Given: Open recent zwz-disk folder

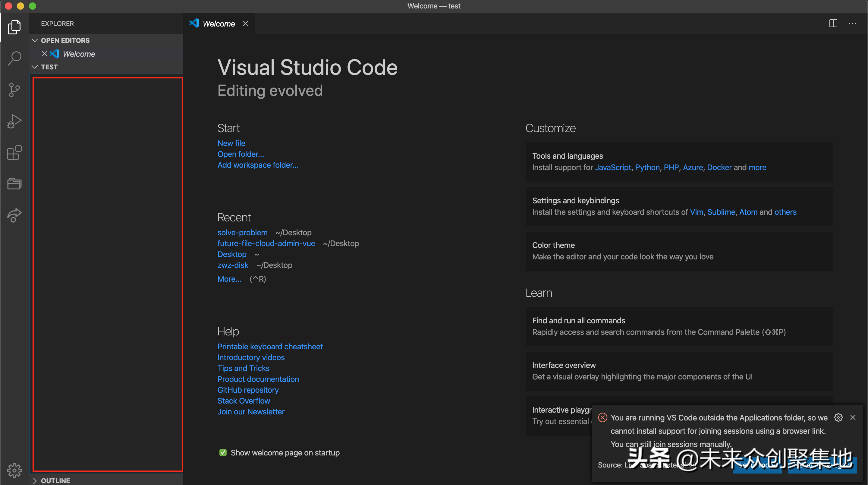Looking at the screenshot, I should 233,265.
